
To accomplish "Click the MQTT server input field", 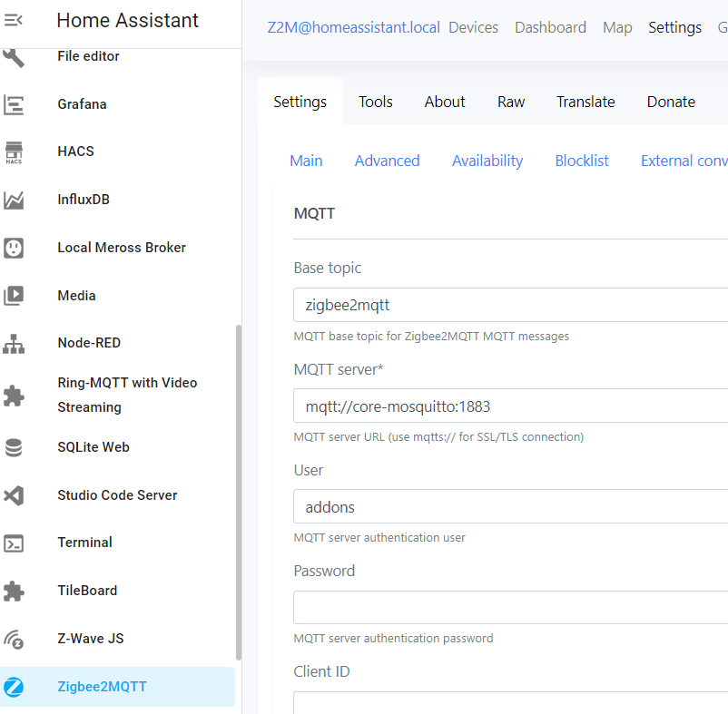I will tap(511, 406).
